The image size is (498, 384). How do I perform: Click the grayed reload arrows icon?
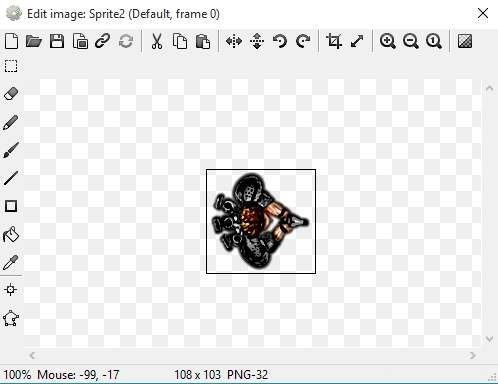coord(126,41)
